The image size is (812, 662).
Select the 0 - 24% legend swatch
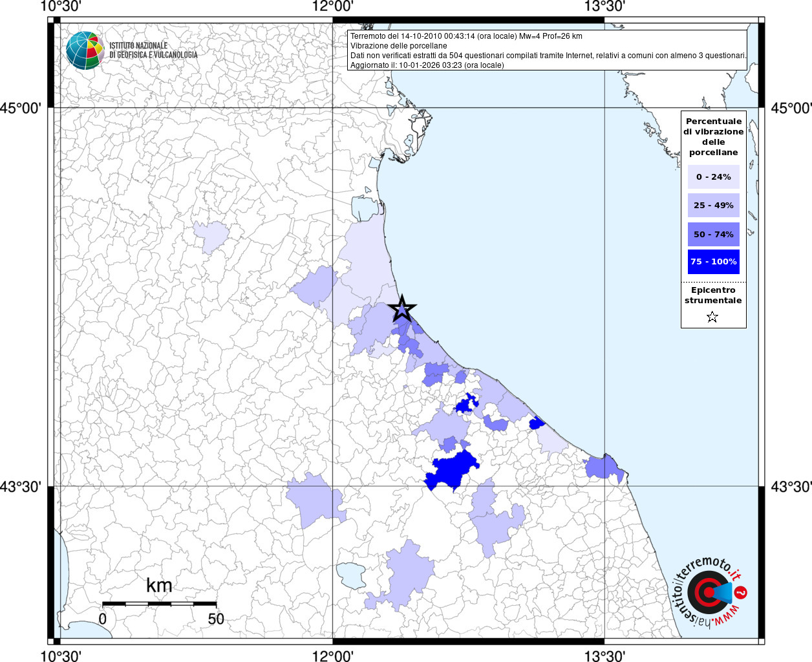713,176
